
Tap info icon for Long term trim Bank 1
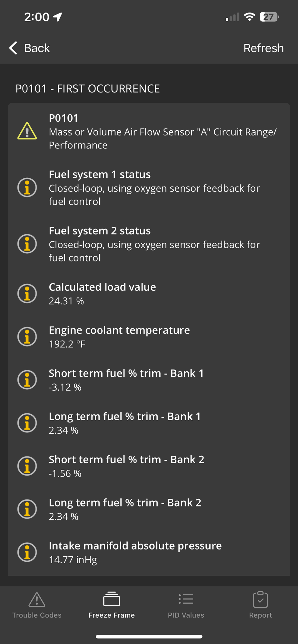27,423
